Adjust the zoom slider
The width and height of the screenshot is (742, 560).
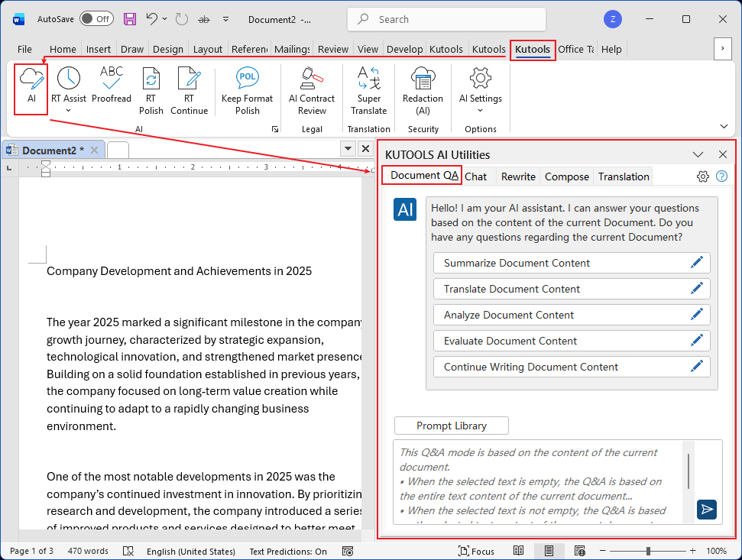649,550
